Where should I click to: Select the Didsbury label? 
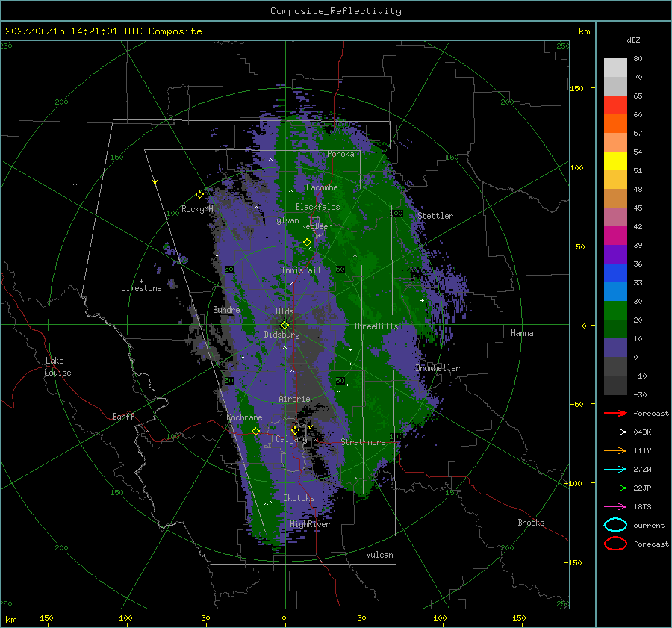[x=282, y=335]
